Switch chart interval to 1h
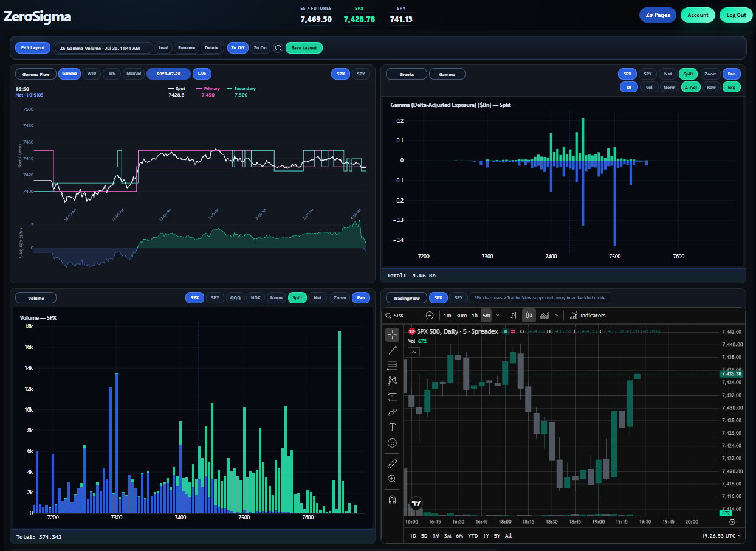This screenshot has height=551, width=756. [475, 315]
